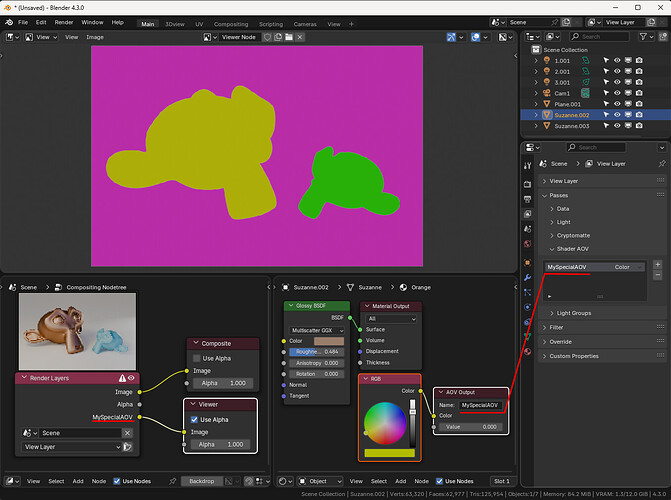The width and height of the screenshot is (671, 500).
Task: Open the Physics properties tab
Action: 528,307
